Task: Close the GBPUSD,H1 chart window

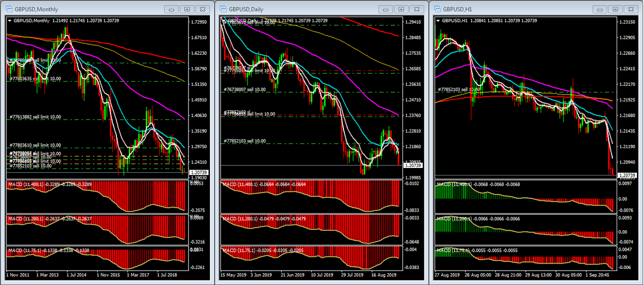Action: point(631,9)
